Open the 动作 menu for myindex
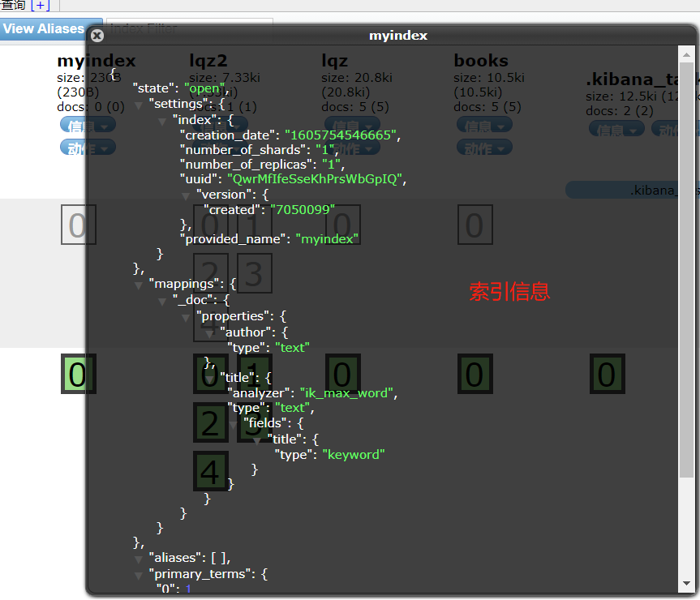Viewport: 700px width, 600px height. point(88,148)
